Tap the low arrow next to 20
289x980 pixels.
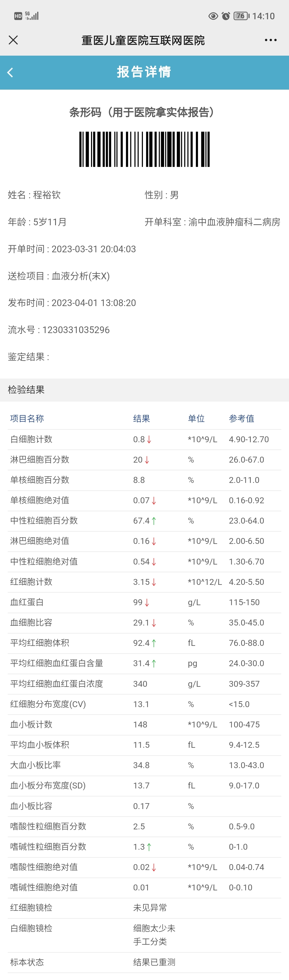coord(147,460)
